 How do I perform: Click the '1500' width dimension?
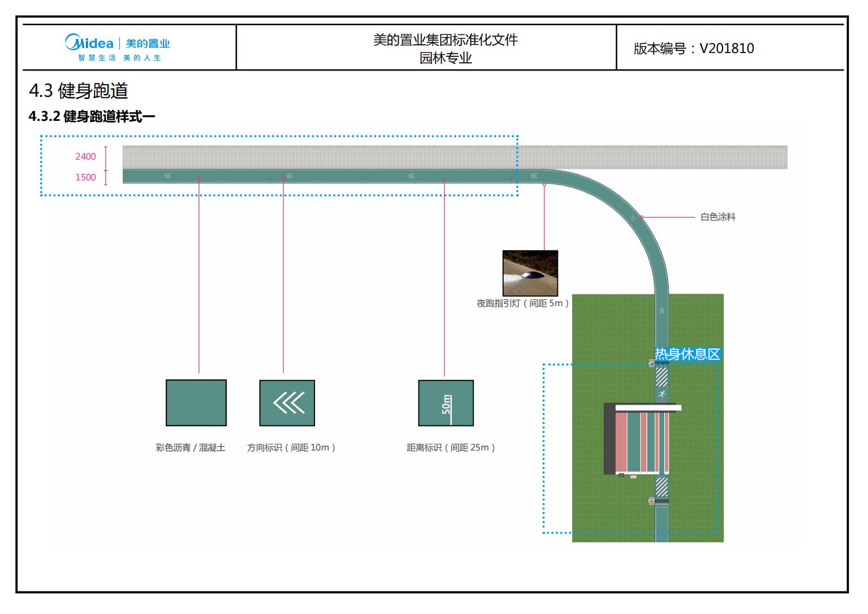[x=85, y=177]
